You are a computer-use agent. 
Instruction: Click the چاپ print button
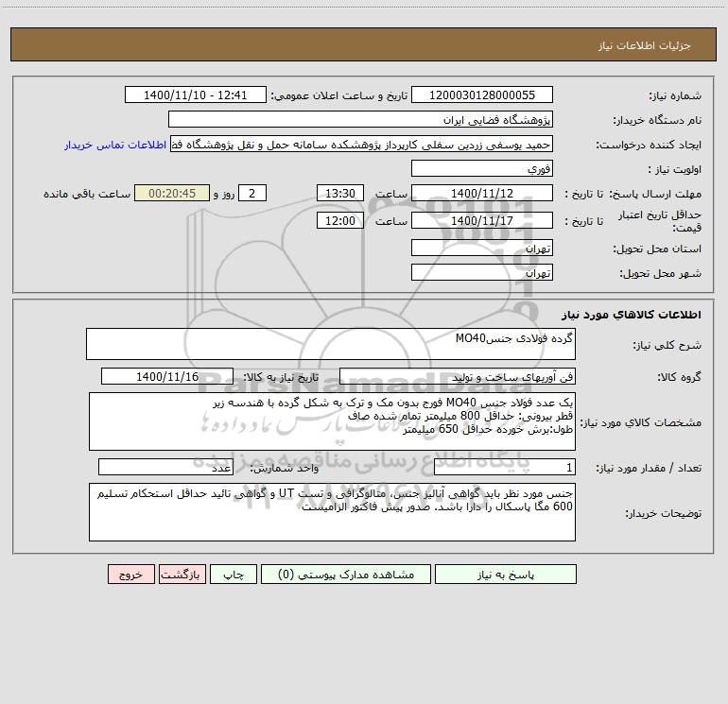click(234, 574)
